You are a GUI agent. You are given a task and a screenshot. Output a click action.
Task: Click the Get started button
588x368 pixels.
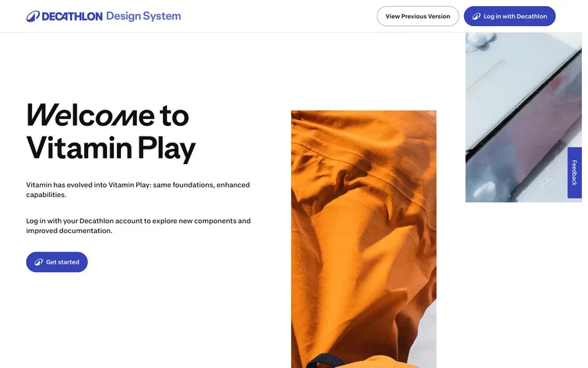click(57, 262)
